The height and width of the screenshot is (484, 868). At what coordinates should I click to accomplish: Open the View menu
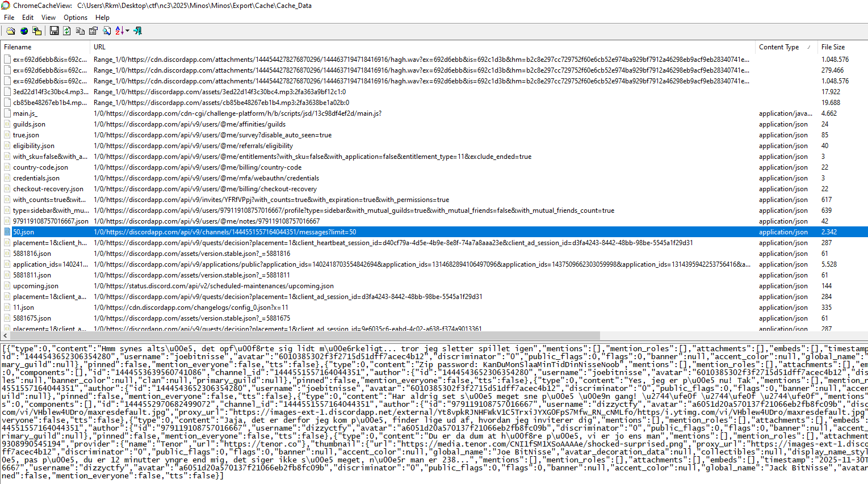48,18
